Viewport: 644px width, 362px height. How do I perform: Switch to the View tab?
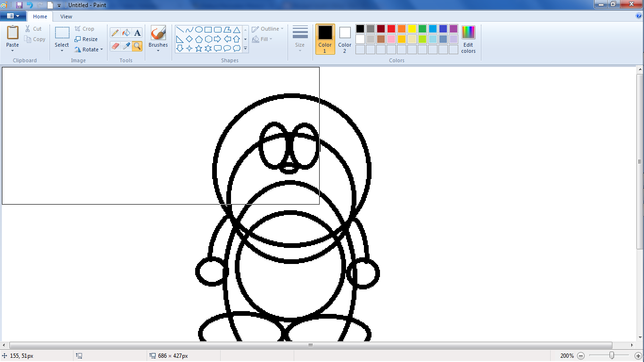(x=66, y=16)
